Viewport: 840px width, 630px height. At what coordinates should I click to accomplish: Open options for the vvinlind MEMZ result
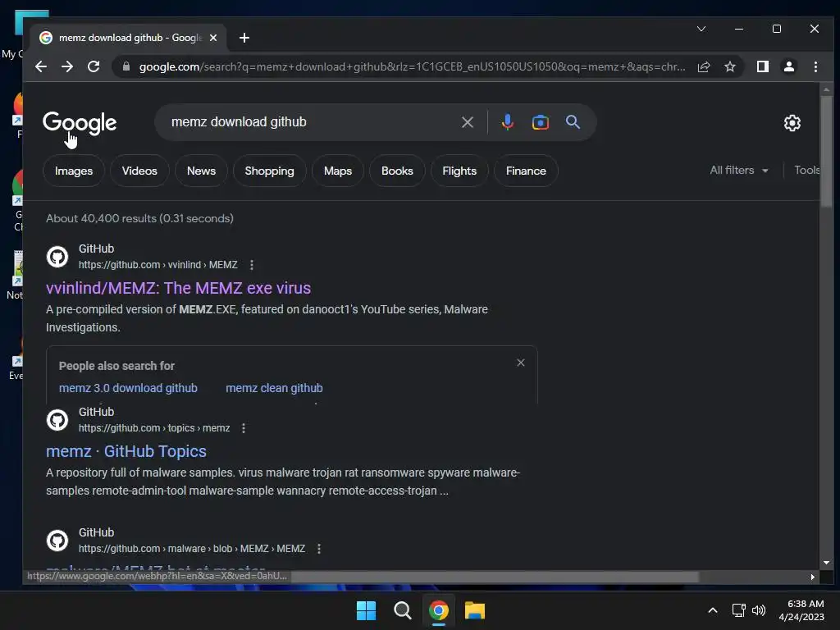[252, 265]
